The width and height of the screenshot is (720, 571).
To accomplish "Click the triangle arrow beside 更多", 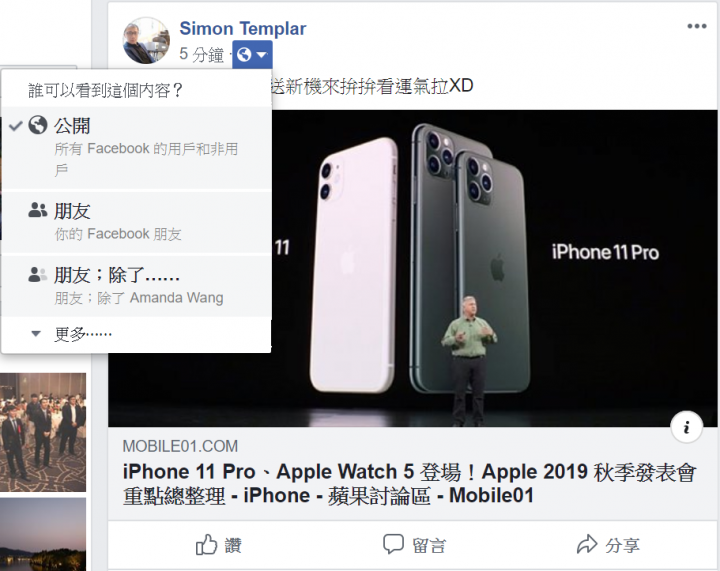I will (36, 334).
